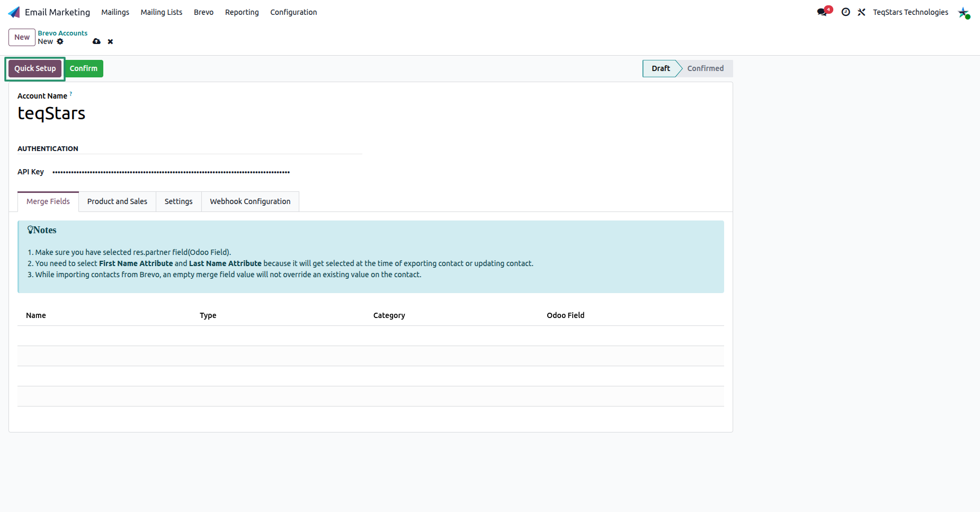Select the Draft status stage
Image resolution: width=980 pixels, height=512 pixels.
click(661, 68)
